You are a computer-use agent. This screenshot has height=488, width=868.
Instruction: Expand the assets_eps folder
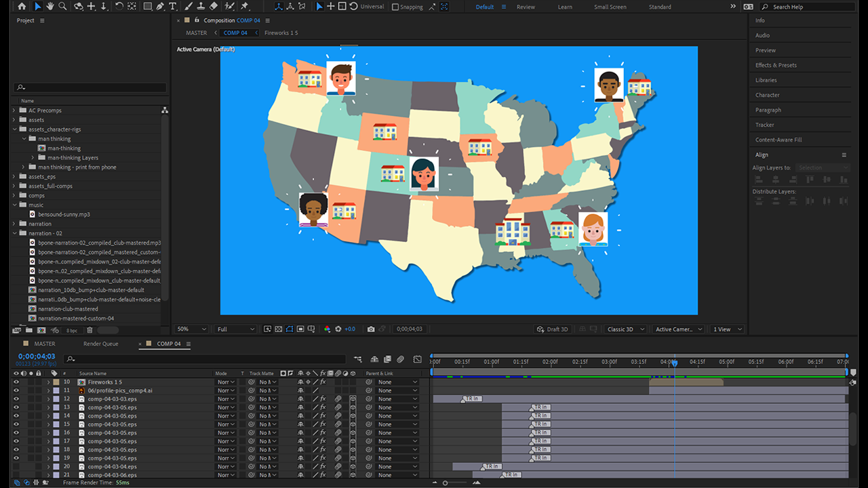point(14,176)
